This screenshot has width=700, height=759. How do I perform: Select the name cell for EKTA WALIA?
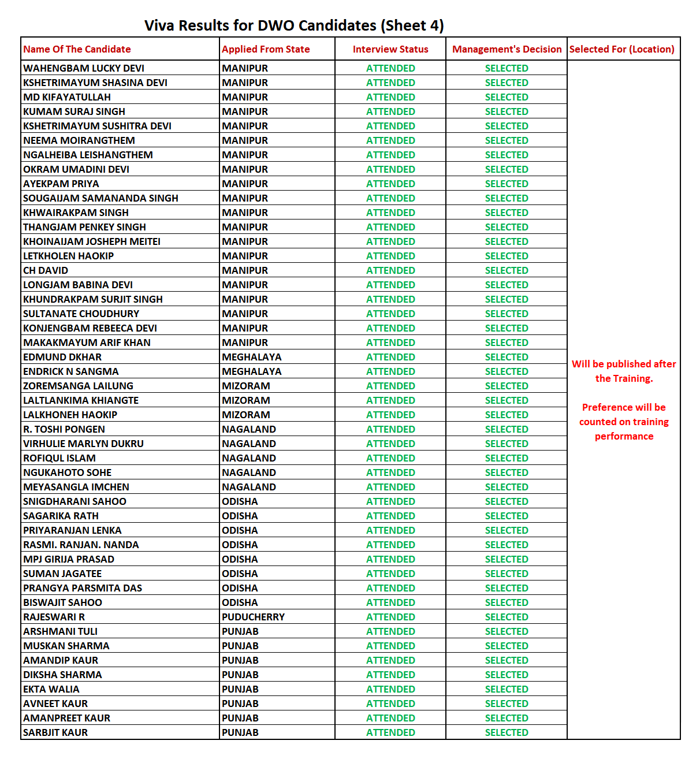point(51,689)
